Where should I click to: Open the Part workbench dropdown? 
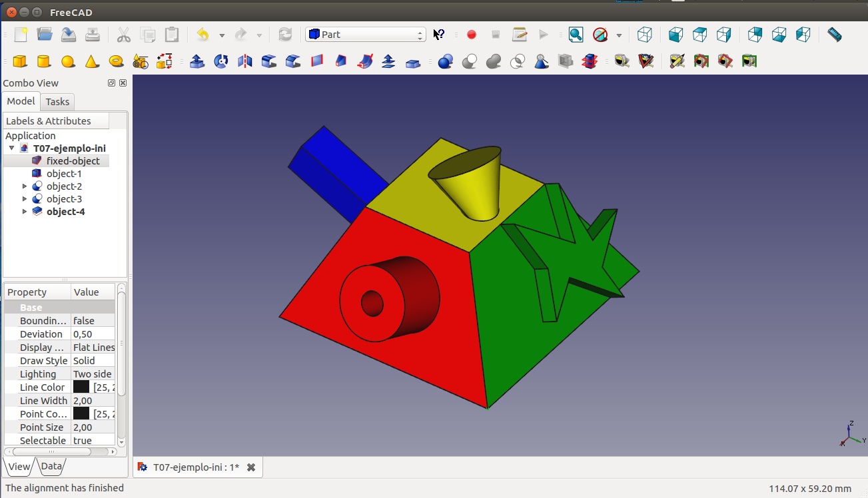coord(365,35)
